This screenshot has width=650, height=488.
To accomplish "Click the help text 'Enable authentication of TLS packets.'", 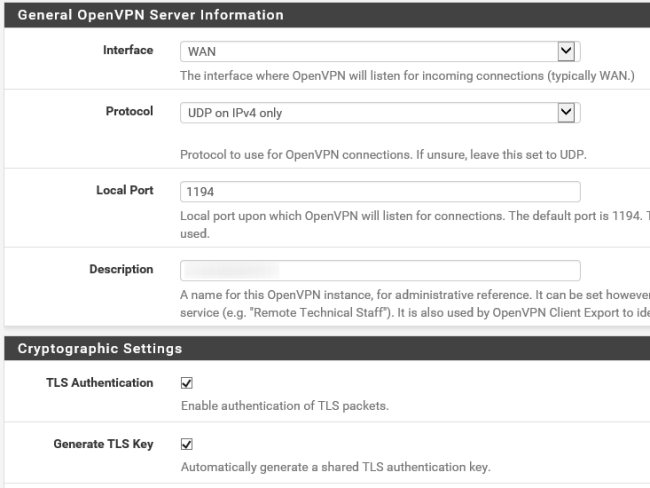I will (285, 405).
